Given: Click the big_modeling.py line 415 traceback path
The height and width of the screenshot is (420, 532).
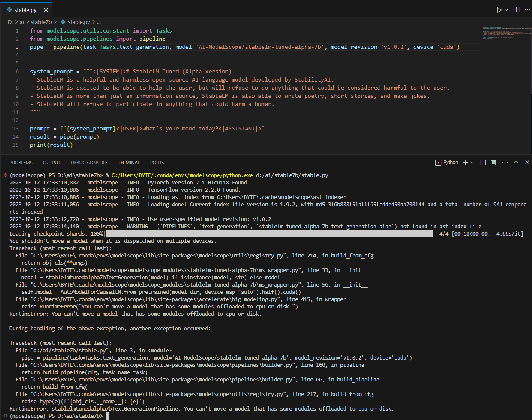Looking at the screenshot, I should (x=155, y=299).
